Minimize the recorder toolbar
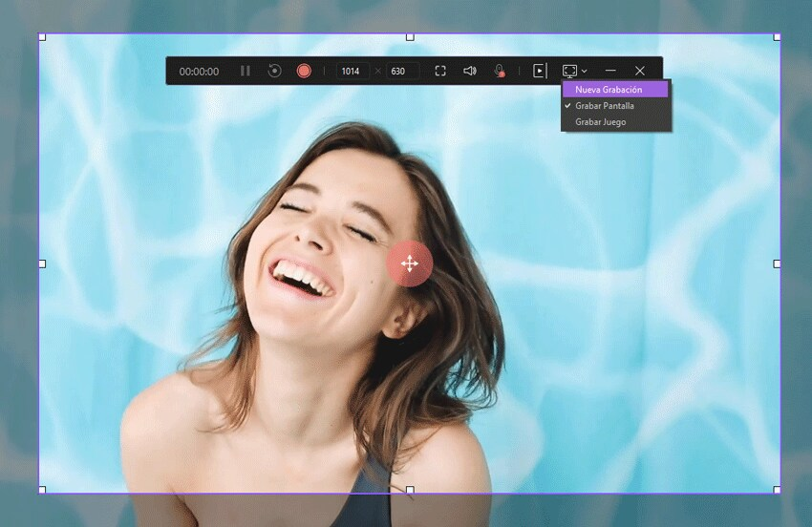812x527 pixels. 610,71
